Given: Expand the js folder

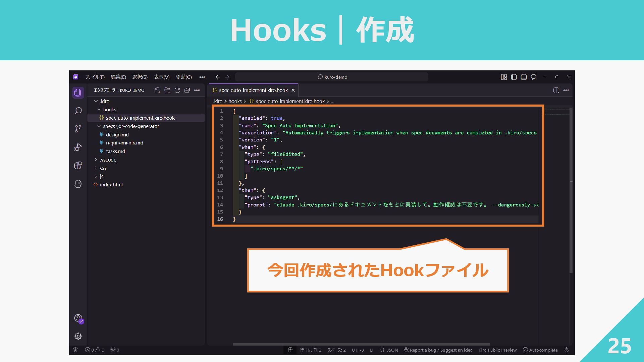Looking at the screenshot, I should [x=96, y=176].
